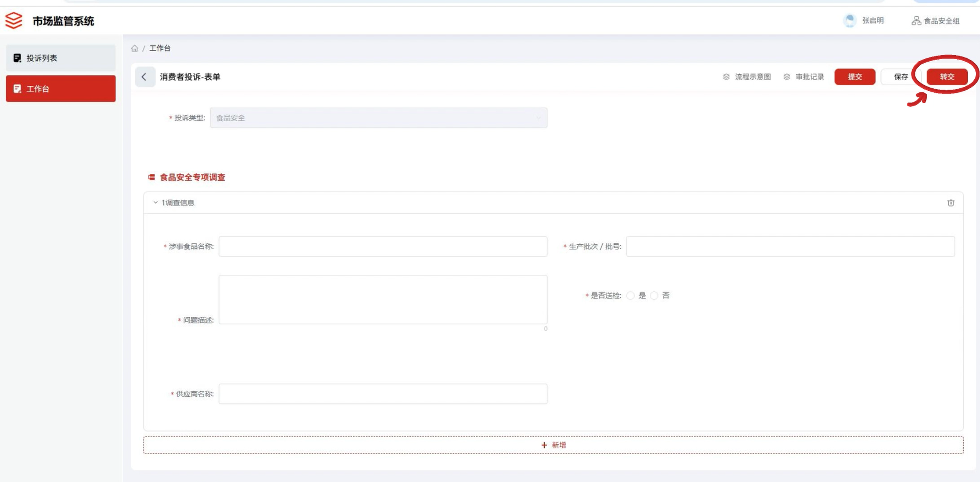Open 审批记录 approval records
This screenshot has height=482, width=980.
[804, 77]
